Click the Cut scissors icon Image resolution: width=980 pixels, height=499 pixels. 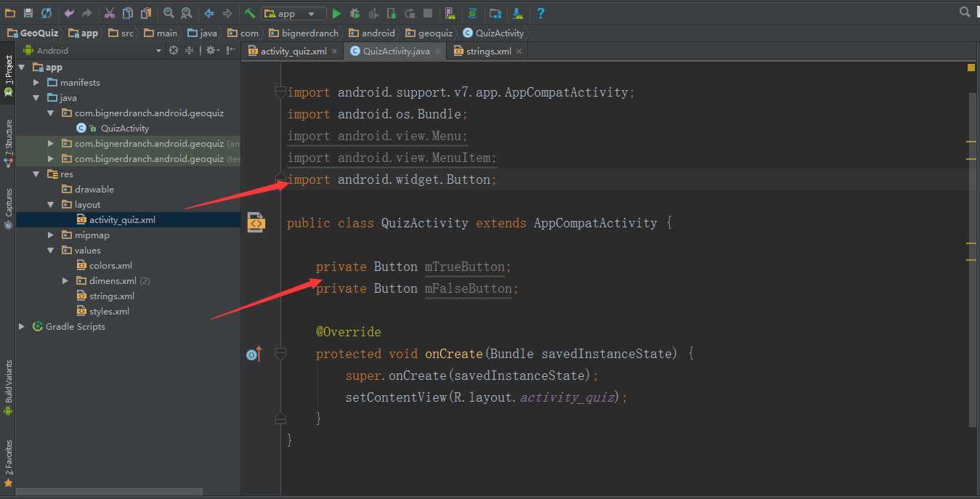[110, 13]
